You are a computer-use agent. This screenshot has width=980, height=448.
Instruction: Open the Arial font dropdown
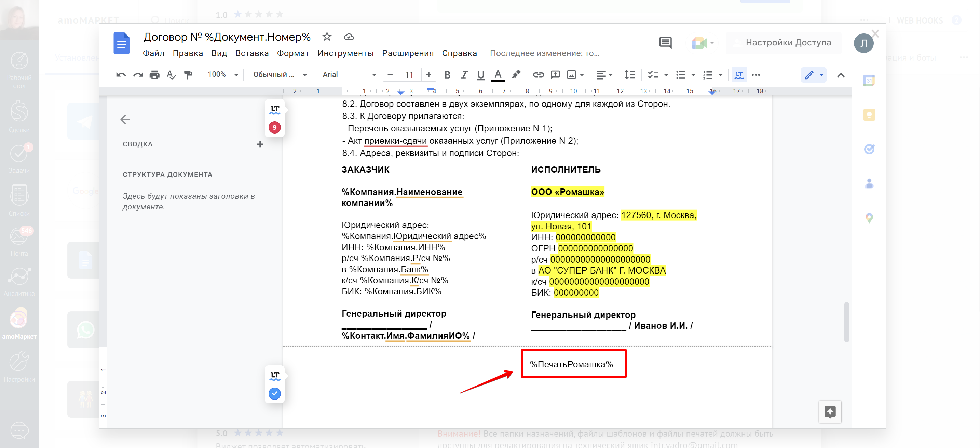(x=349, y=74)
